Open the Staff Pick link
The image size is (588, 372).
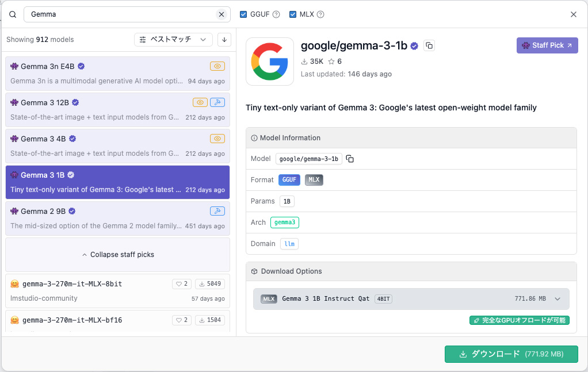pos(547,45)
